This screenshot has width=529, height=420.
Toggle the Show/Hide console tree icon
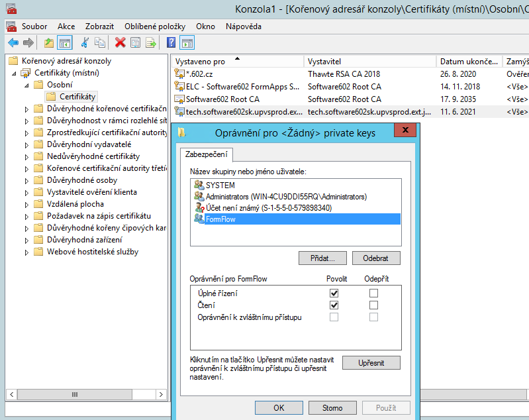tap(64, 43)
